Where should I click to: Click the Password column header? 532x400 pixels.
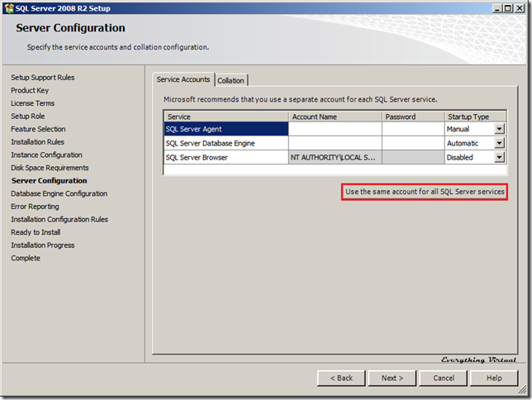[x=413, y=117]
